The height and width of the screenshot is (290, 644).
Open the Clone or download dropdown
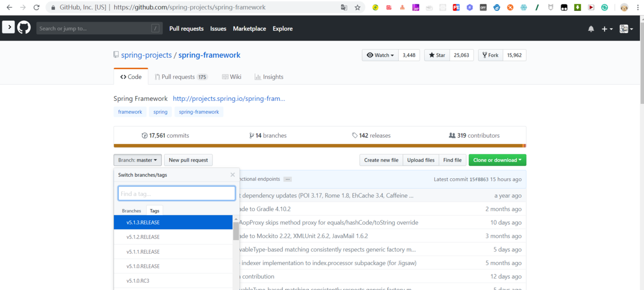click(x=497, y=160)
